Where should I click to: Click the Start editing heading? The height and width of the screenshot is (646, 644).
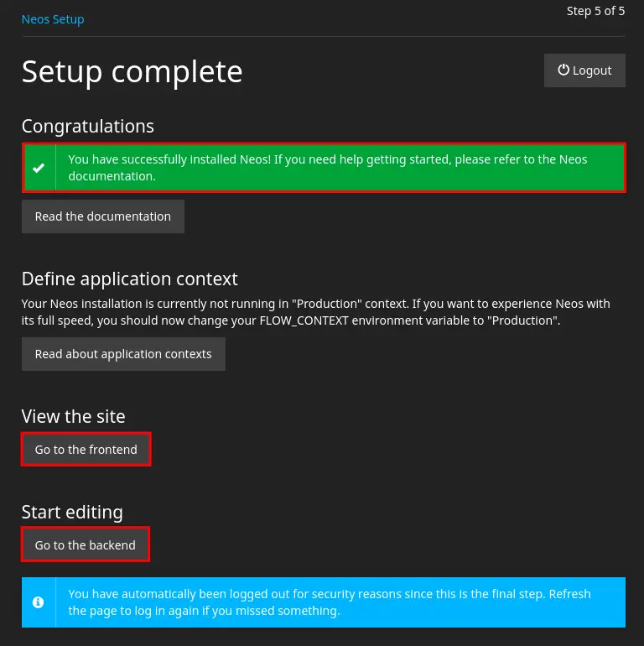pyautogui.click(x=72, y=512)
